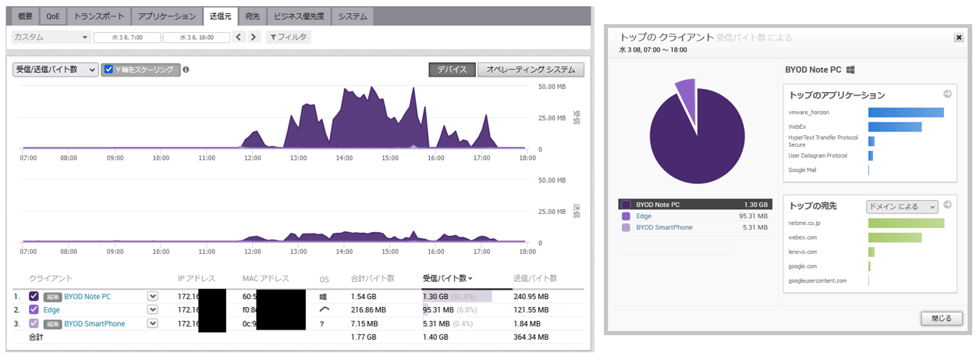
Task: Open the ビジネス優先度 tab
Action: (300, 16)
